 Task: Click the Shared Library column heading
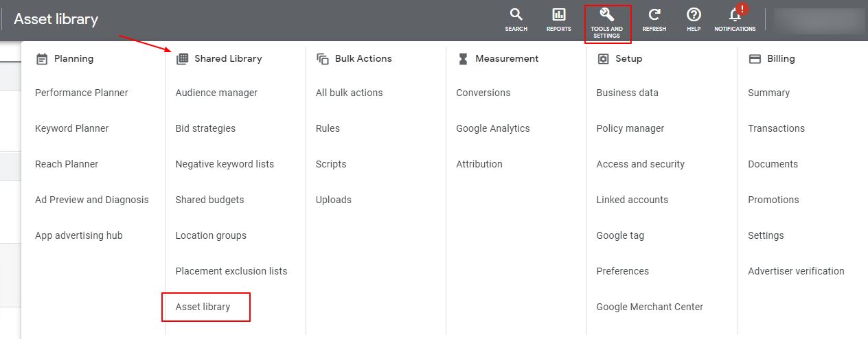pyautogui.click(x=228, y=59)
